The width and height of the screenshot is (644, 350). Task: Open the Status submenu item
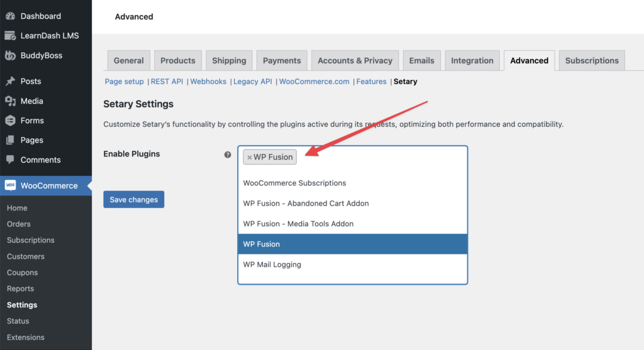[x=18, y=321]
